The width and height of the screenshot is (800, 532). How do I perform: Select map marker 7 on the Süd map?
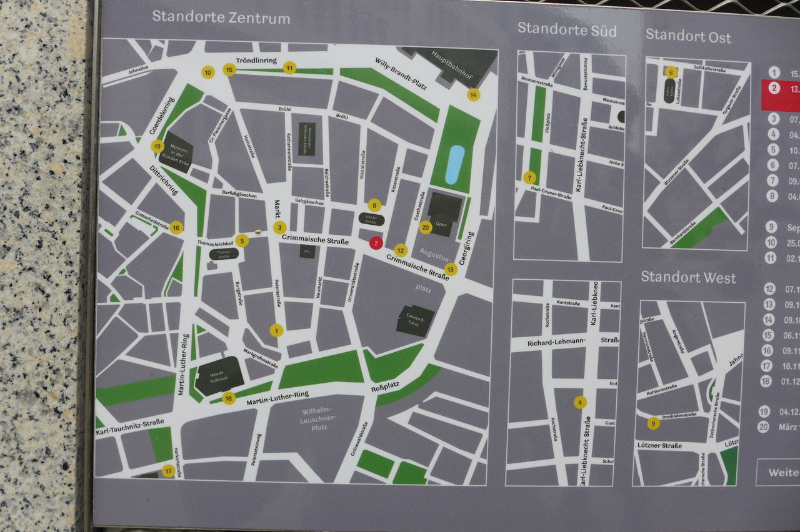[x=529, y=177]
